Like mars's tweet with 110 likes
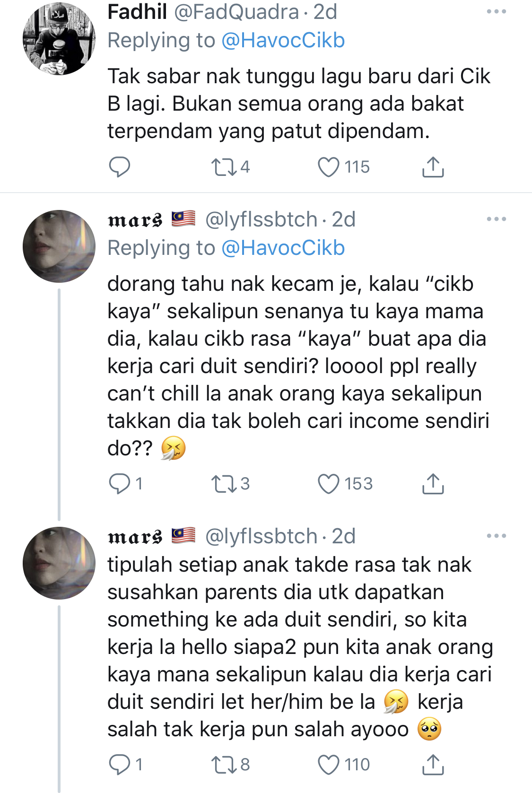This screenshot has height=793, width=532. (x=328, y=765)
